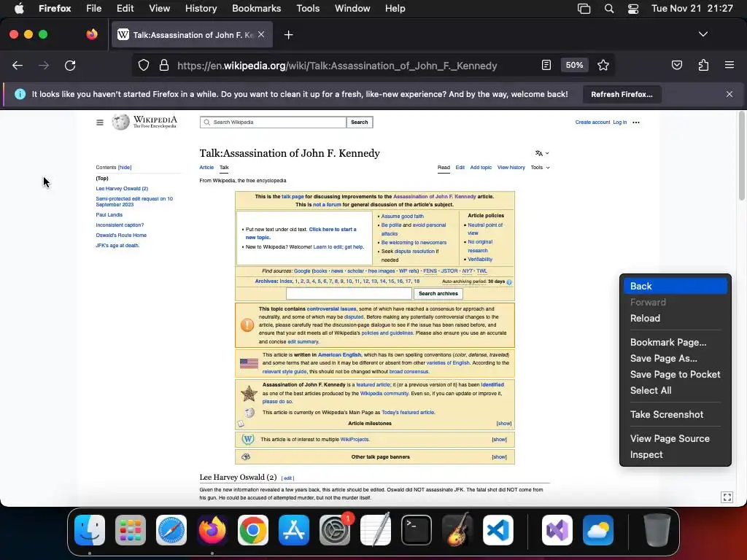The width and height of the screenshot is (747, 560).
Task: Click the Firefox address bar URL
Action: click(337, 66)
